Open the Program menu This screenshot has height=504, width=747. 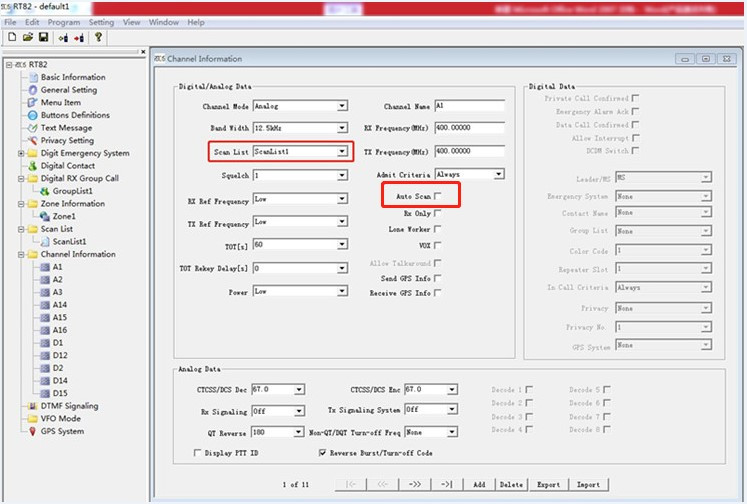[63, 22]
